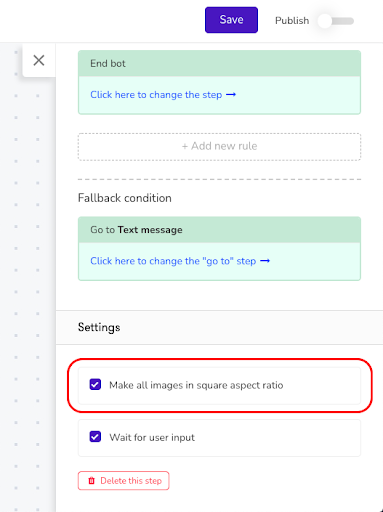
Task: Uncheck Wait for user input checkbox
Action: (x=95, y=436)
